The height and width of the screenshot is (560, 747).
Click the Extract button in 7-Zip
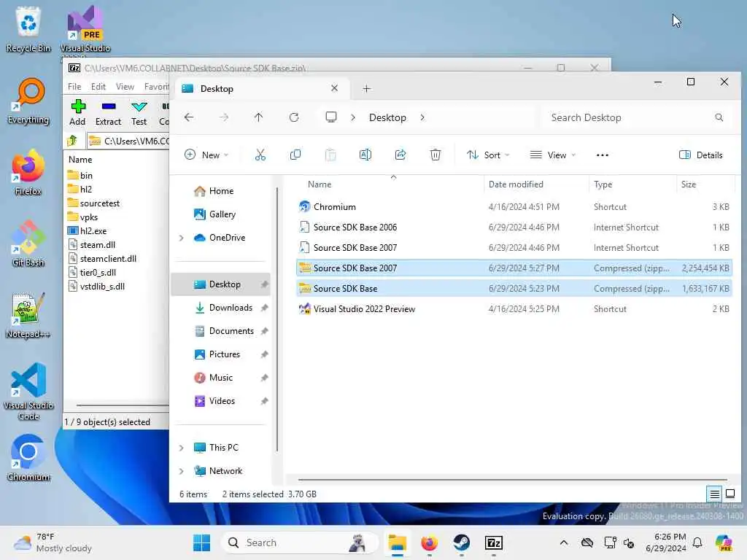point(108,112)
